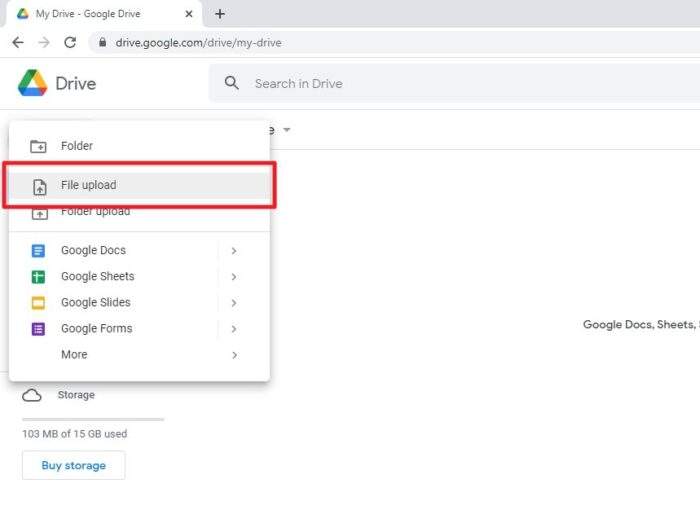
Task: Open a new browser tab with plus
Action: tap(220, 14)
